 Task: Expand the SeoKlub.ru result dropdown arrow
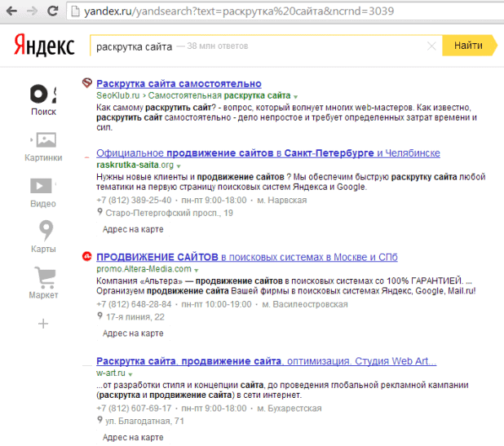(x=295, y=97)
